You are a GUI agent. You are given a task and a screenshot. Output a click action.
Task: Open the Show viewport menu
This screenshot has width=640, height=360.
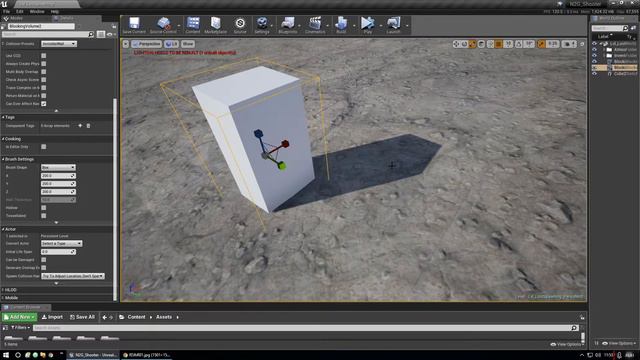tap(188, 44)
